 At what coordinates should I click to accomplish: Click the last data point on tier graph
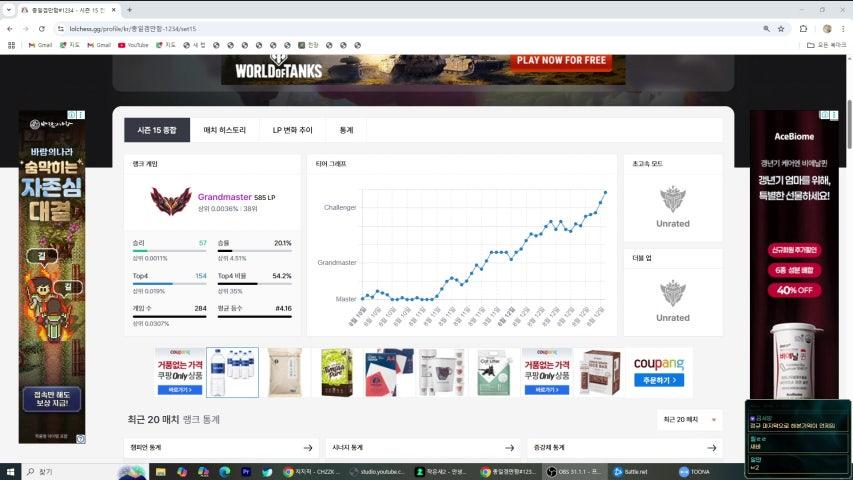point(605,192)
